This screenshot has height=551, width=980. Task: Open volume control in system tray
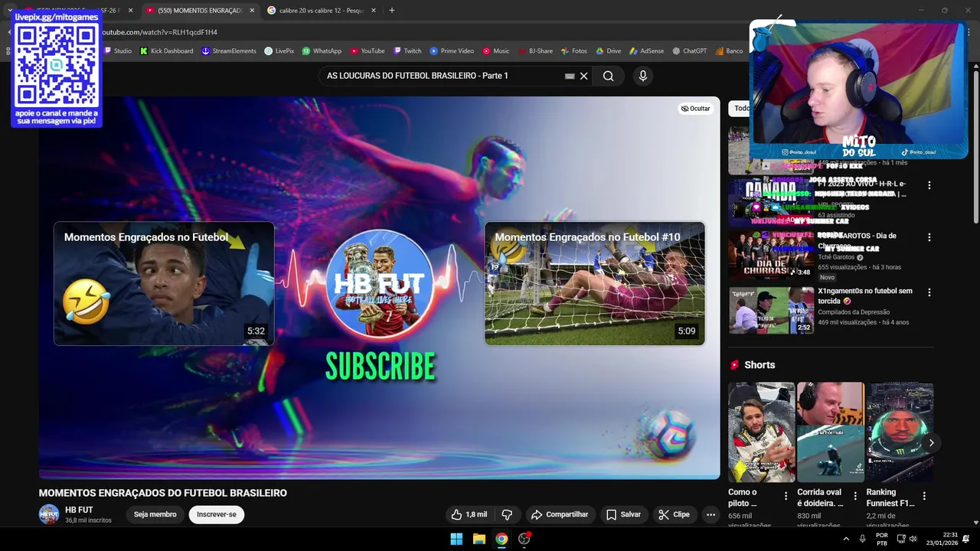913,539
